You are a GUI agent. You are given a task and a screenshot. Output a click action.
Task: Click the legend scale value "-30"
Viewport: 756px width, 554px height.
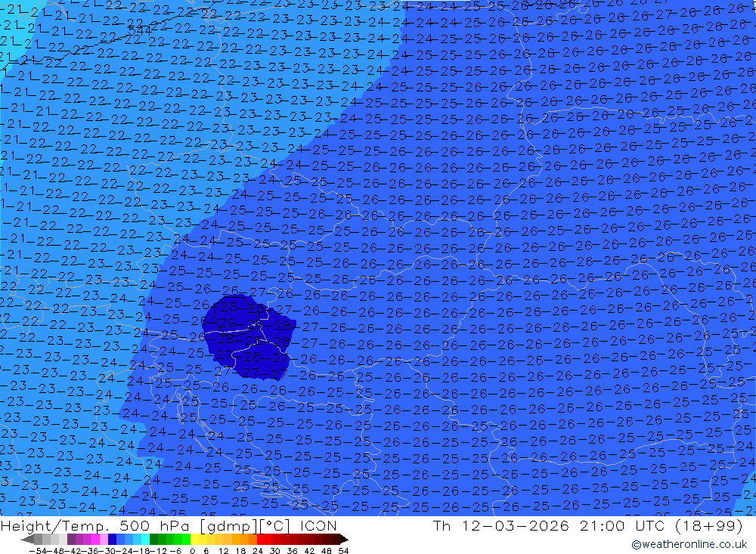click(x=107, y=551)
